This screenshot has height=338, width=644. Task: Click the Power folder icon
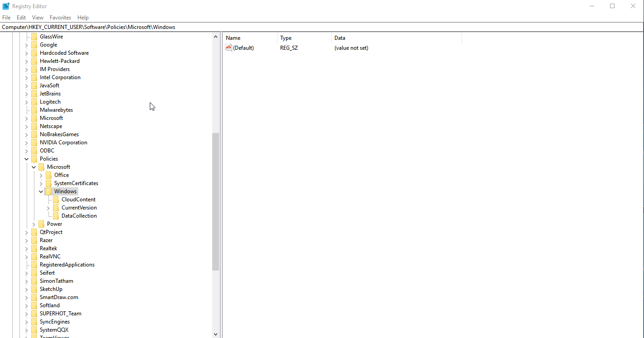pyautogui.click(x=41, y=224)
